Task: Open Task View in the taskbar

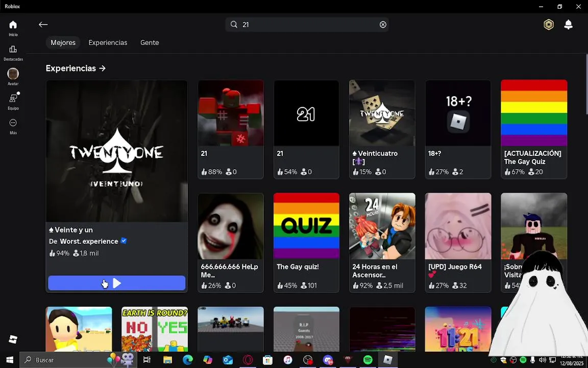Action: click(x=147, y=360)
